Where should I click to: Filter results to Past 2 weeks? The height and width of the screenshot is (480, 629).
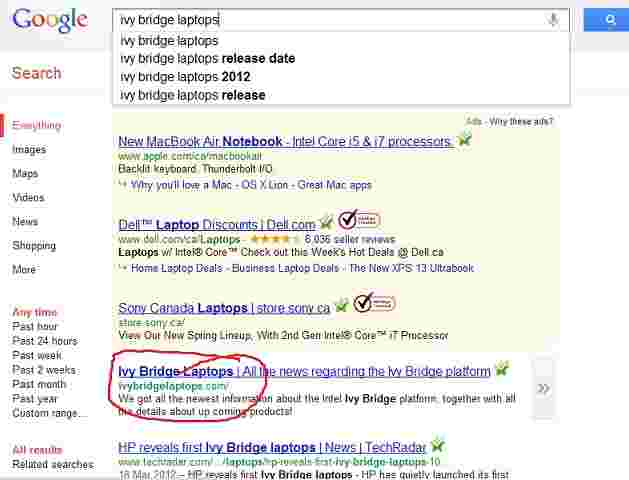(44, 370)
